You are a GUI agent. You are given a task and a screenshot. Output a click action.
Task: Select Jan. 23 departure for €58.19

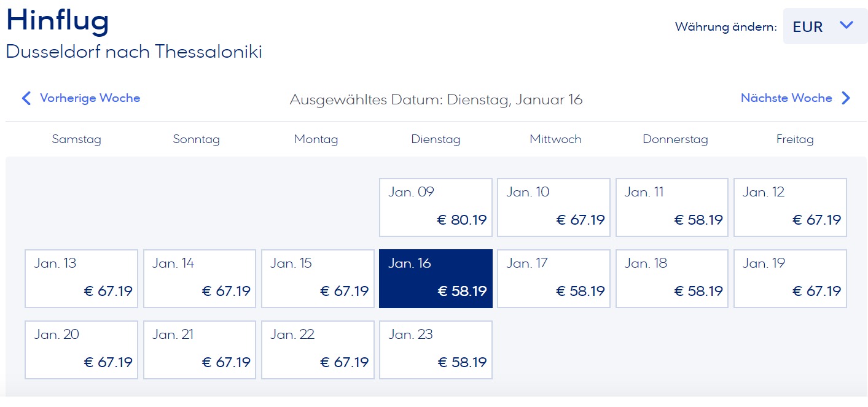(436, 350)
